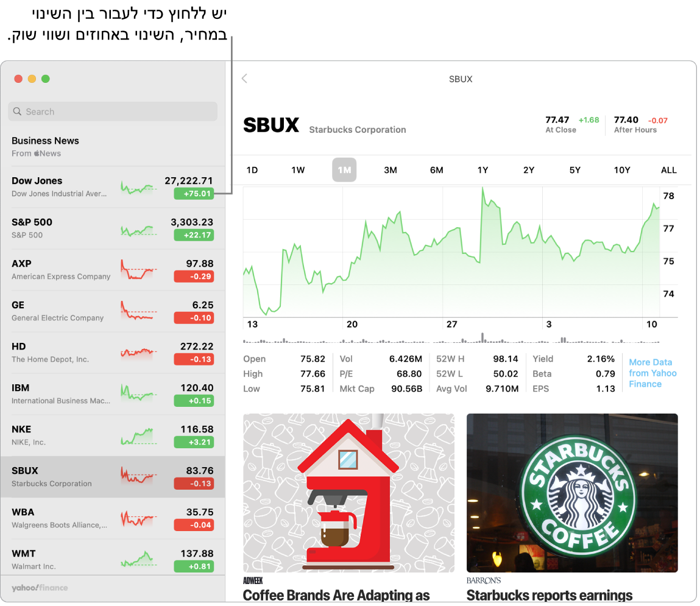700x606 pixels.
Task: Click the volume bars below chart
Action: pos(451,339)
